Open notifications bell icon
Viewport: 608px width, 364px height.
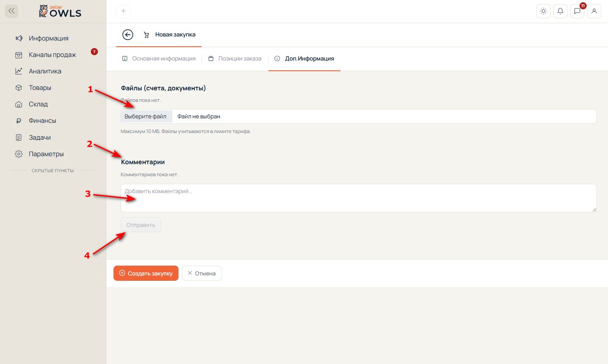560,11
